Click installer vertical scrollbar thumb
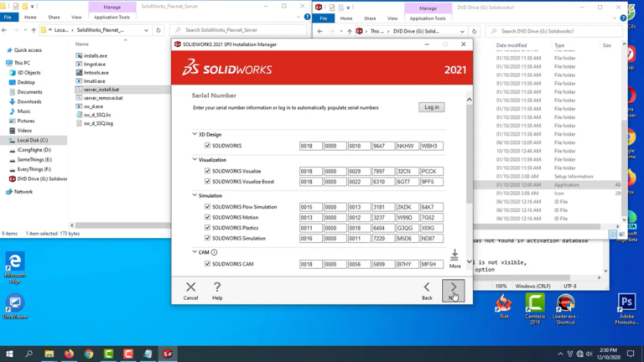Image resolution: width=644 pixels, height=362 pixels. click(469, 154)
